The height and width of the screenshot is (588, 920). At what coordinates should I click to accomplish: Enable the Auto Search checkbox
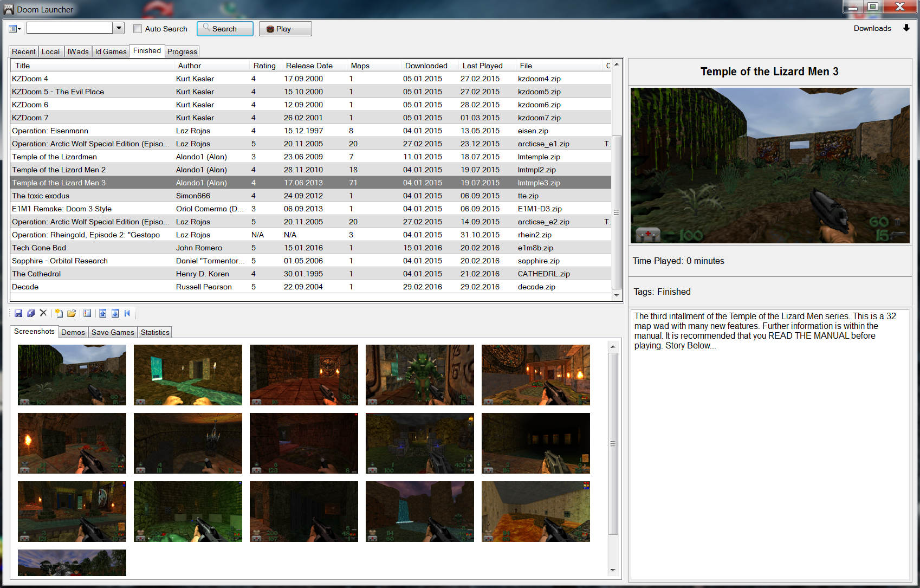[138, 29]
